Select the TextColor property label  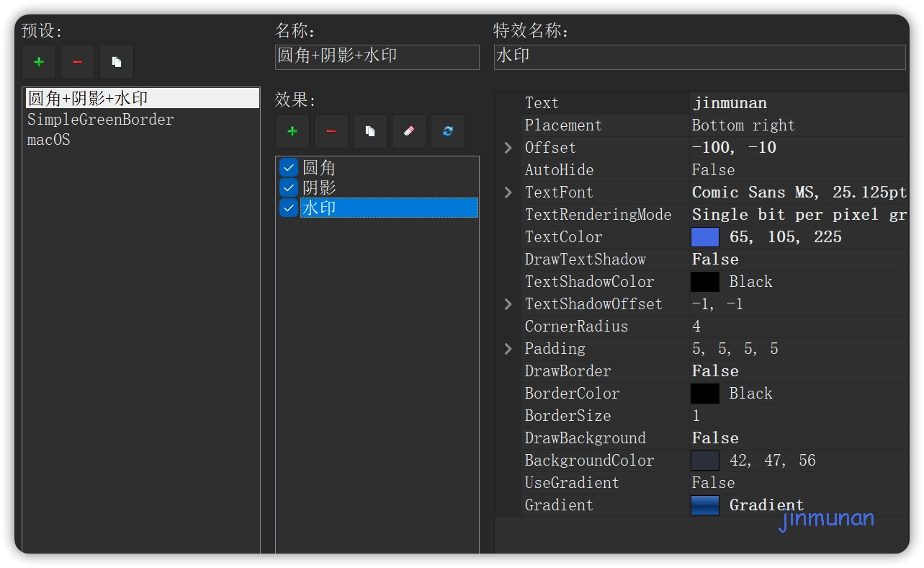point(564,237)
